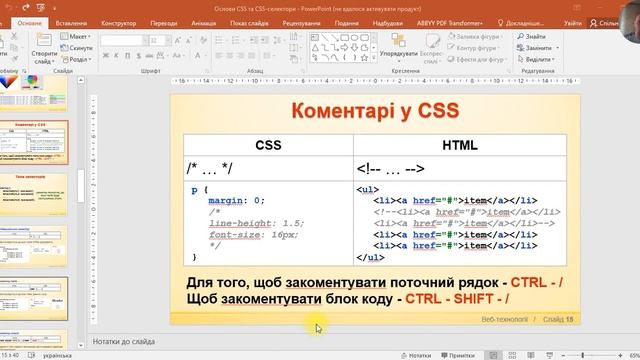Select the right arrow shape in gallery

point(344,48)
